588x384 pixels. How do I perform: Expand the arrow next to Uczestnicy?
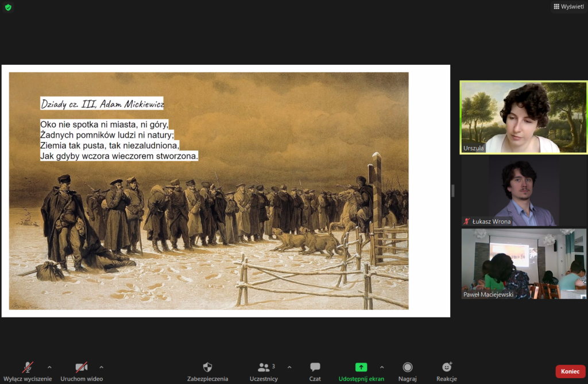[289, 367]
